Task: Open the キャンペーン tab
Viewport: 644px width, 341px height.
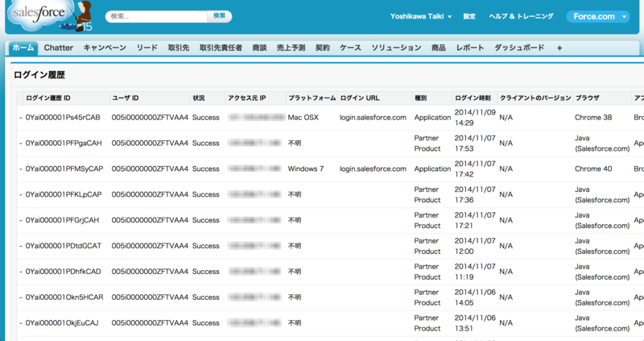Action: pyautogui.click(x=105, y=48)
